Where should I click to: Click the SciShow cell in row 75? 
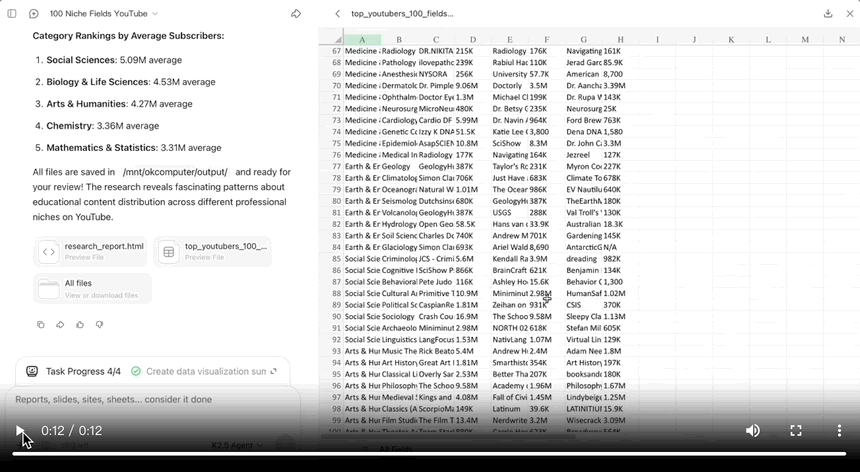coord(510,143)
